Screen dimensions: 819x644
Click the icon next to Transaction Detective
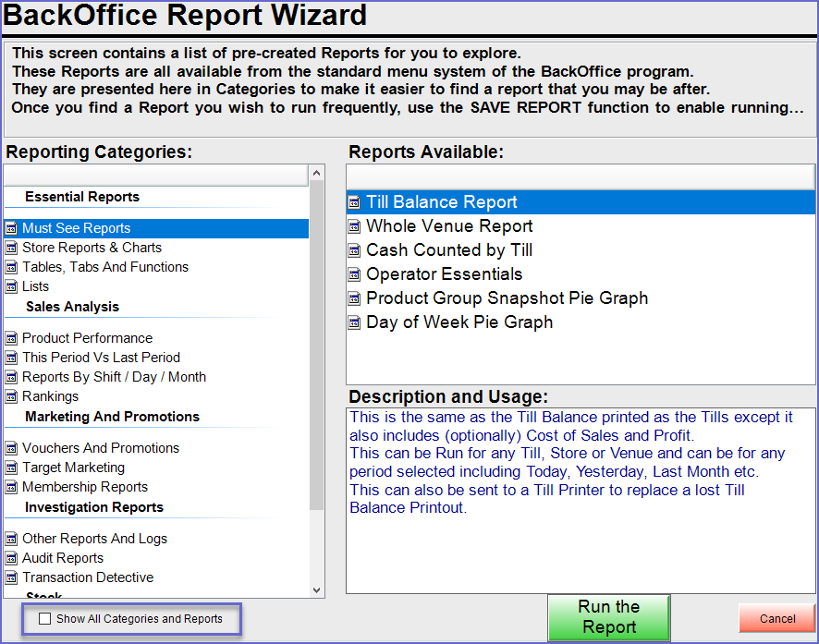point(11,577)
